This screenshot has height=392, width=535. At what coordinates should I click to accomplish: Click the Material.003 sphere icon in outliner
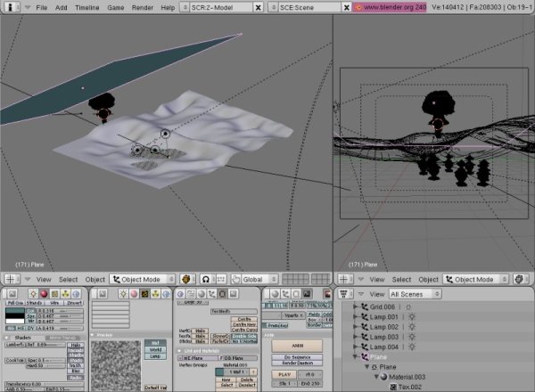(x=383, y=377)
